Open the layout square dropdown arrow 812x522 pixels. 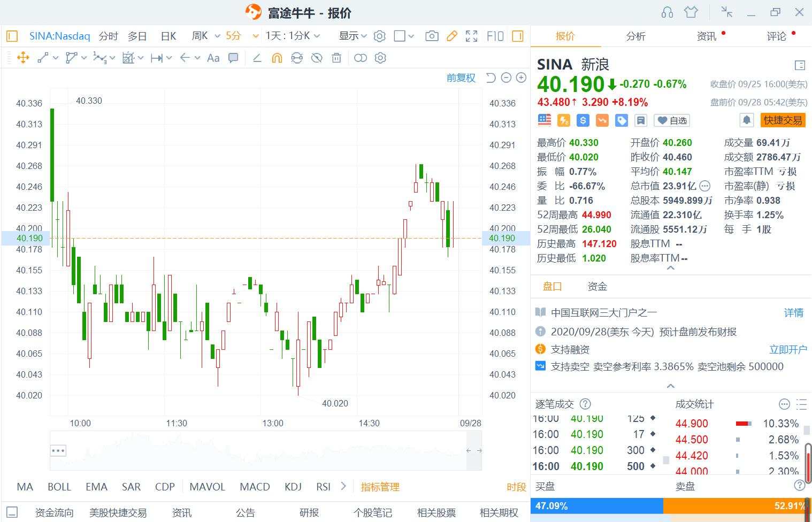[411, 36]
